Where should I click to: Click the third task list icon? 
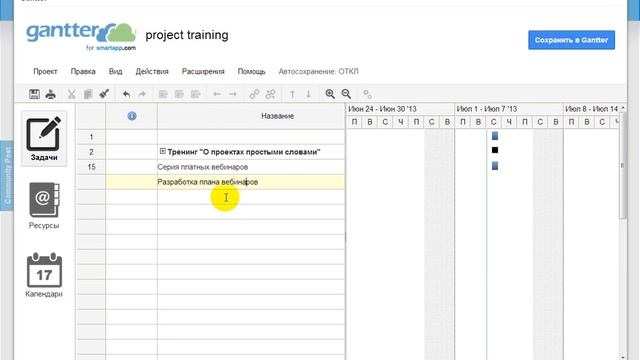196,94
